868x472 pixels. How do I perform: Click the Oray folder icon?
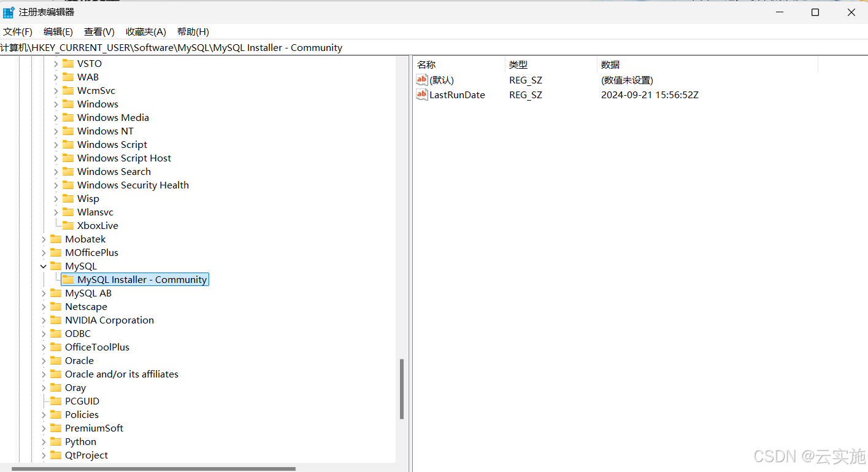coord(56,388)
